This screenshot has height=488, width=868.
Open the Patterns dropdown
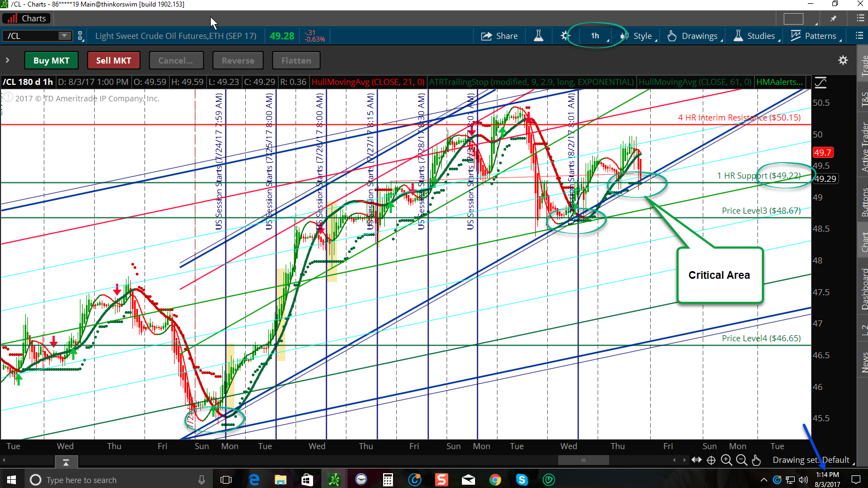[x=815, y=36]
